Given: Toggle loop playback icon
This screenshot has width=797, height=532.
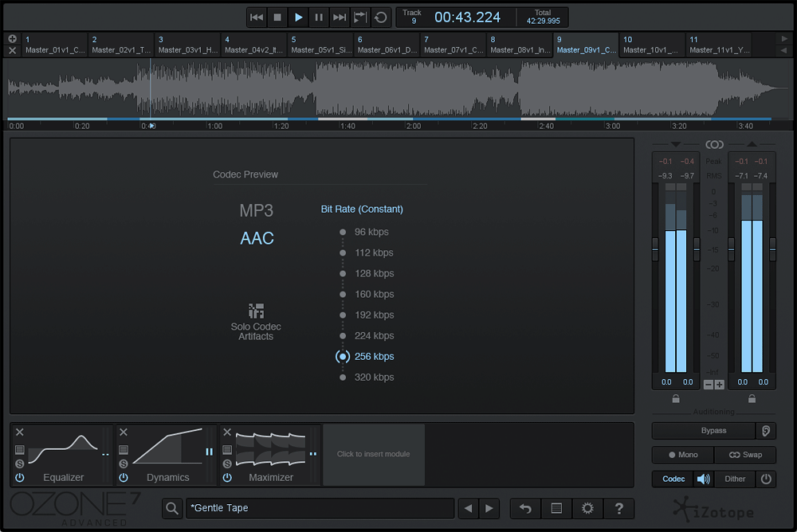Looking at the screenshot, I should [381, 18].
